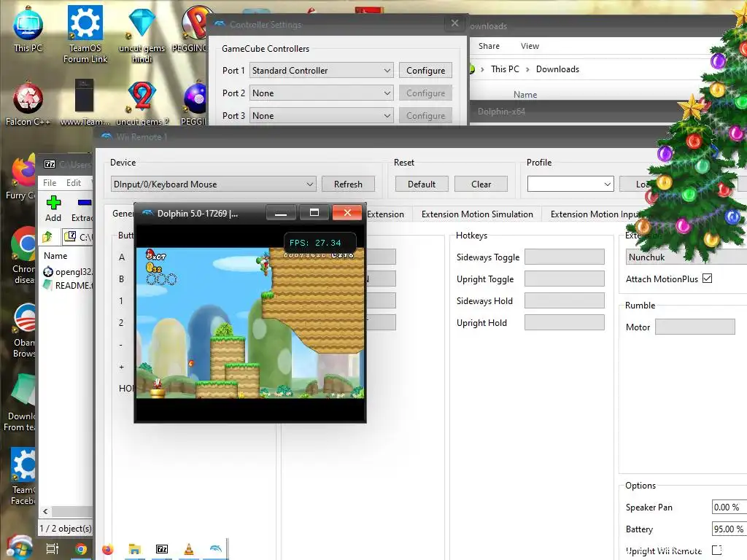
Task: Click the Name column header in Explorer
Action: [525, 95]
